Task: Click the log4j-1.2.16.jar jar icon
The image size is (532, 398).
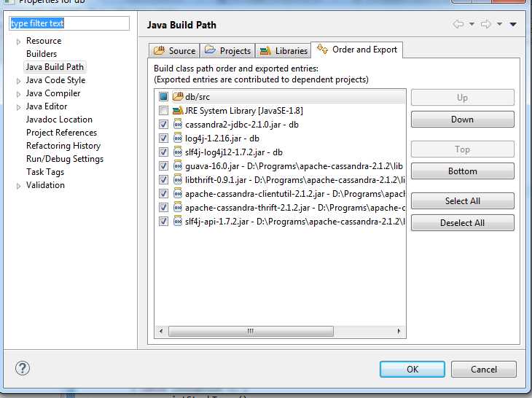Action: click(x=178, y=138)
